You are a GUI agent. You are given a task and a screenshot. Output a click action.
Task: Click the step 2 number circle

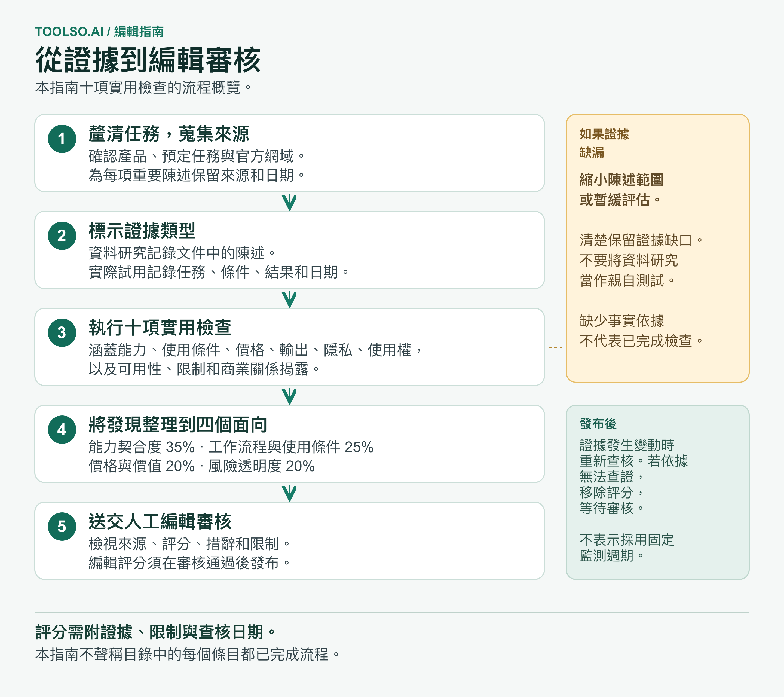(62, 236)
